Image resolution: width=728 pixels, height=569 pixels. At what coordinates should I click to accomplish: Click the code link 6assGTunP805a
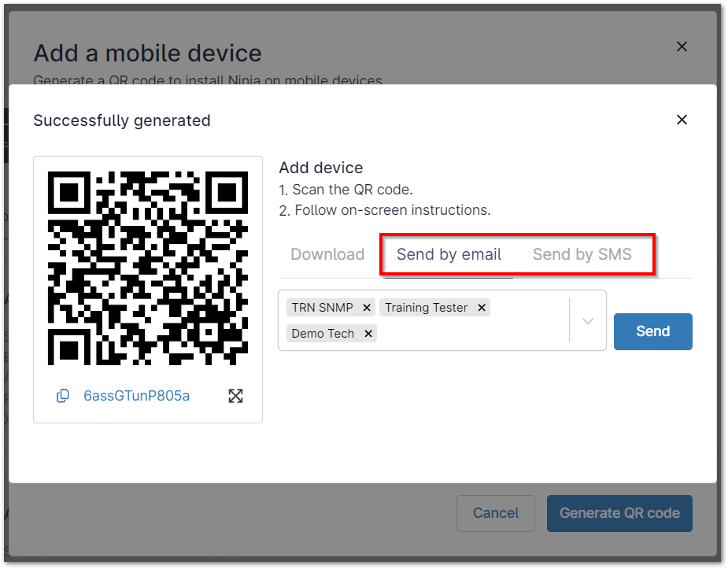point(136,395)
